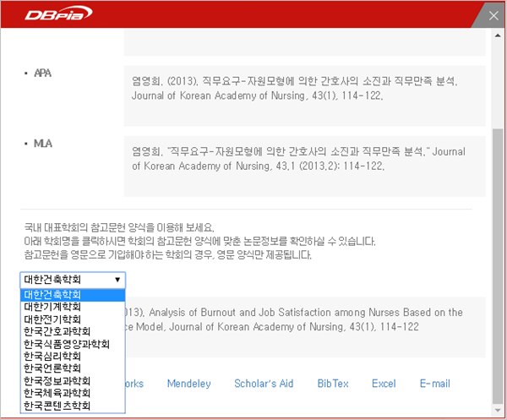
Task: Export citation as BibTex
Action: coord(333,384)
